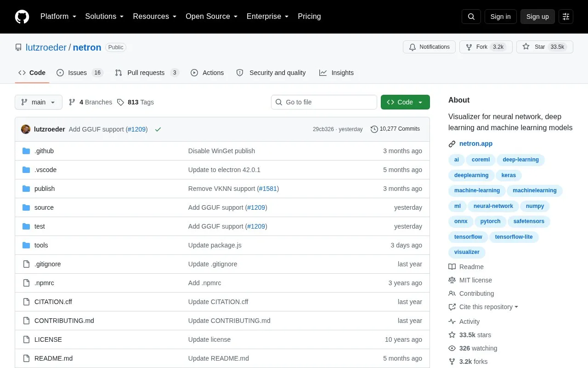Viewport: 588px width, 368px height.
Task: Open search with the magnifier icon
Action: point(471,17)
